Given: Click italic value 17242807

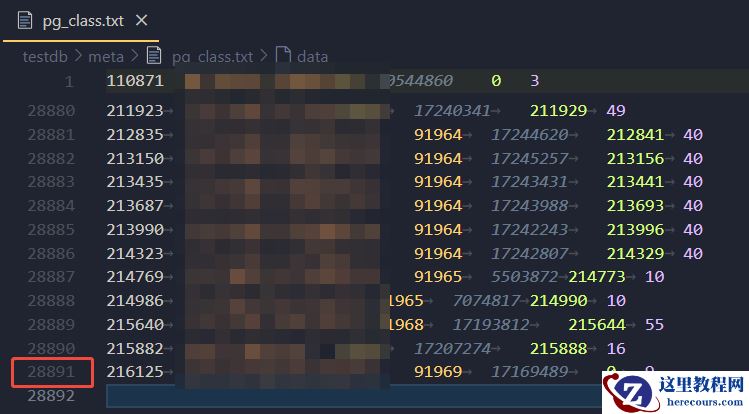Looking at the screenshot, I should pyautogui.click(x=529, y=254).
